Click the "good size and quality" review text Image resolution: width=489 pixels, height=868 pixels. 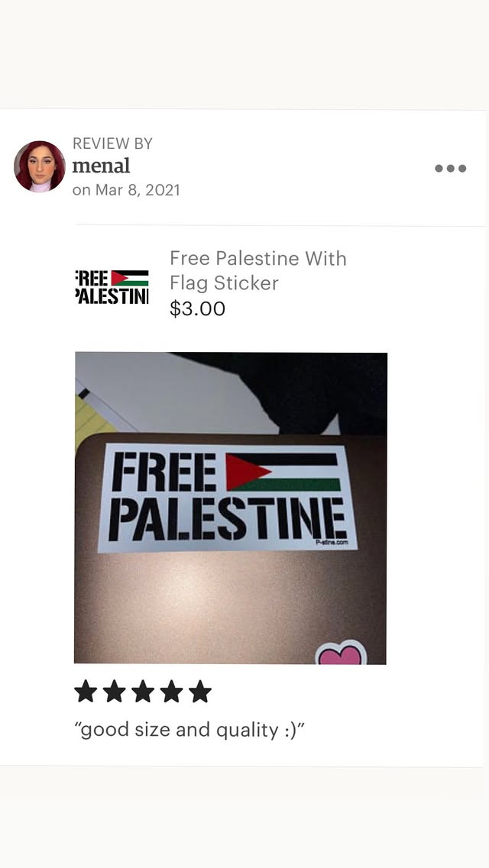[x=190, y=730]
